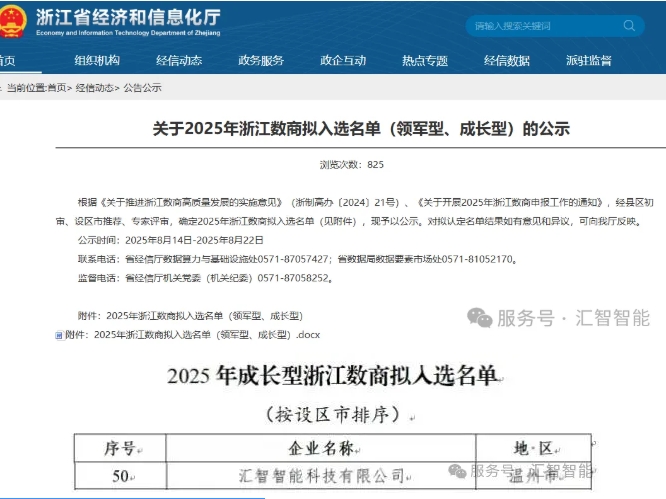Click the docx attachment file icon

point(59,336)
